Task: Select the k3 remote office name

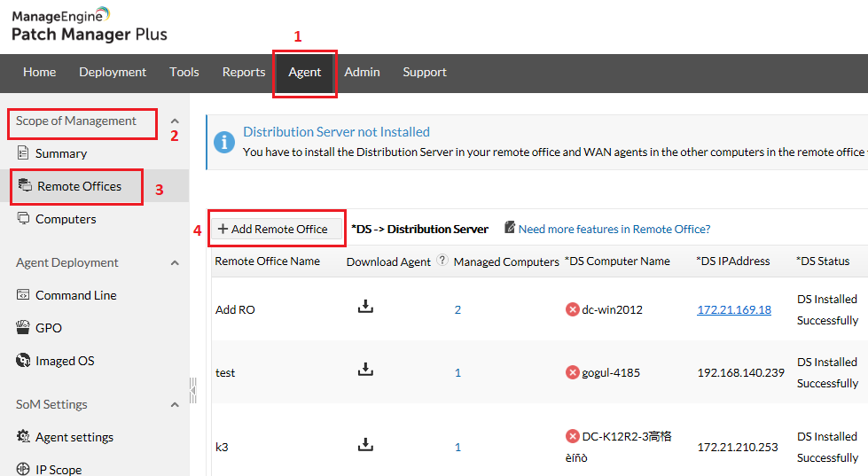Action: (x=222, y=448)
